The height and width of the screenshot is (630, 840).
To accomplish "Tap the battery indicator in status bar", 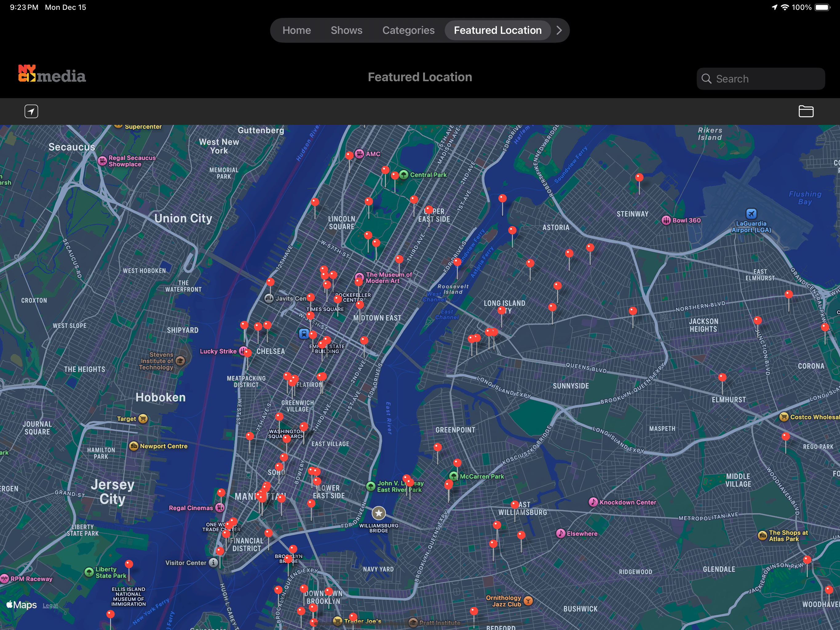I will [x=822, y=8].
